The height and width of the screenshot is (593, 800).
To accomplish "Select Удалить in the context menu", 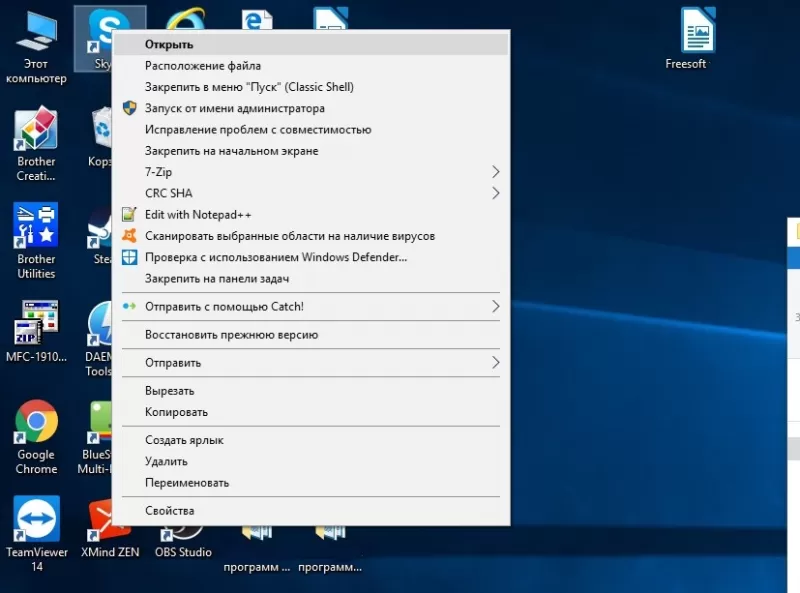I will pyautogui.click(x=166, y=461).
